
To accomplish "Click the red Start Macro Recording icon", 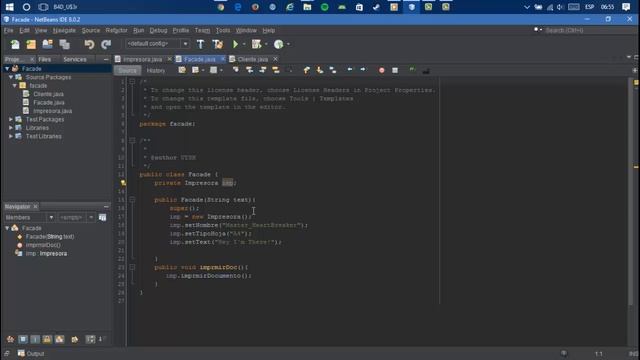I will click(382, 71).
